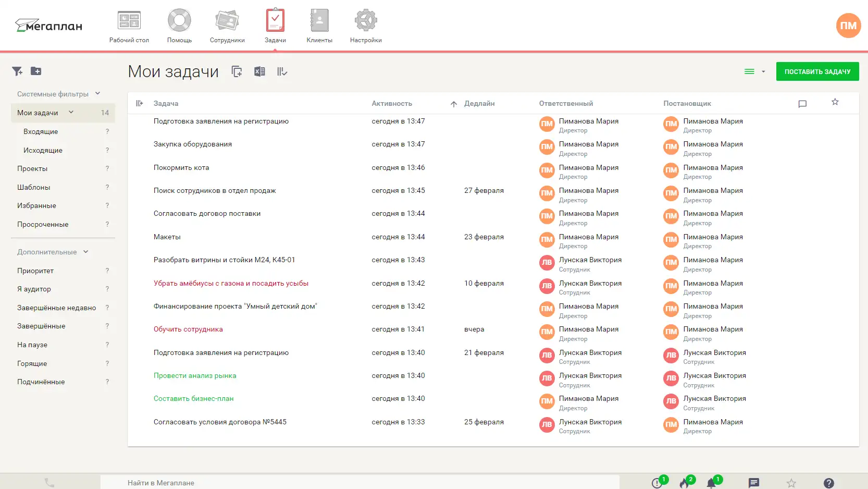Open Настройки gear icon

[366, 21]
